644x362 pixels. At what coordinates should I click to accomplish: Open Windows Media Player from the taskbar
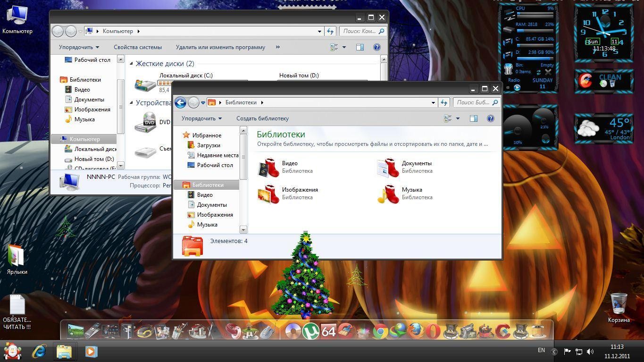[91, 352]
